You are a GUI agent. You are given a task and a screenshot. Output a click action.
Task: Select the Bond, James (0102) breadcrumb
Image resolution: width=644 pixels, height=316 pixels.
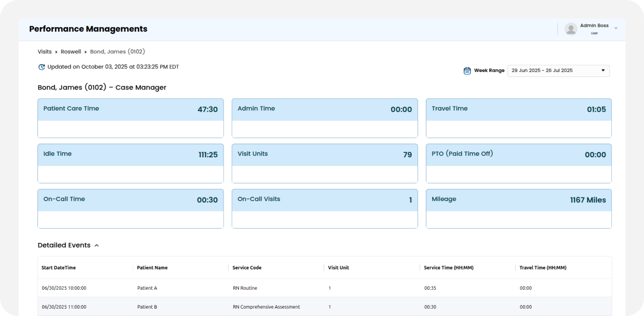pyautogui.click(x=117, y=52)
